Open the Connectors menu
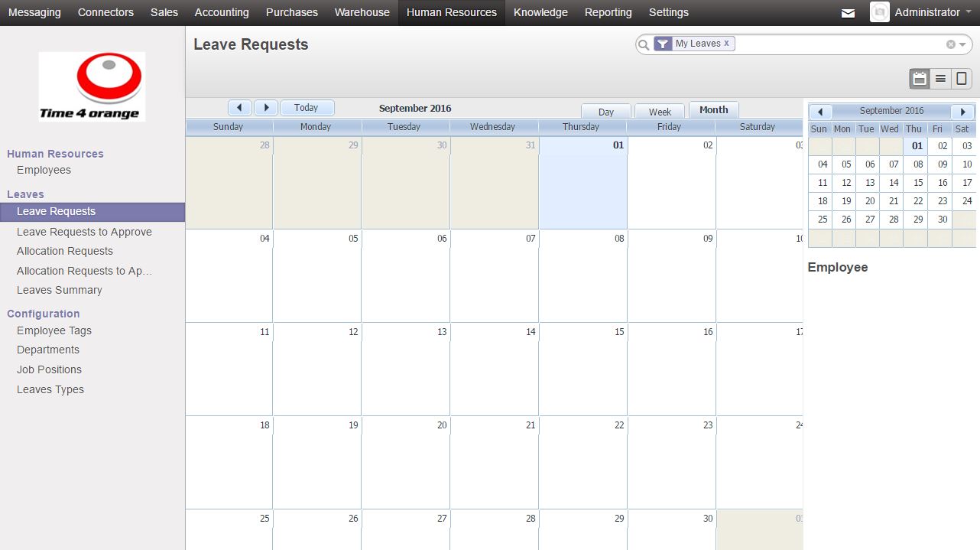Screen dimensions: 980x550 click(105, 12)
